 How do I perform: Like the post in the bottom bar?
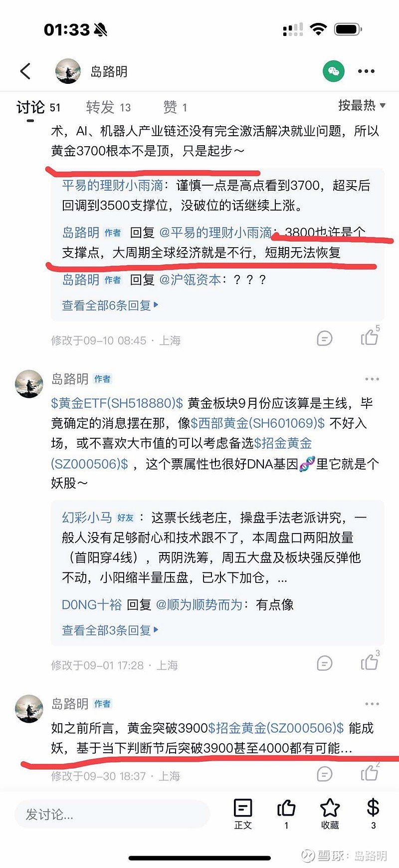point(286,814)
